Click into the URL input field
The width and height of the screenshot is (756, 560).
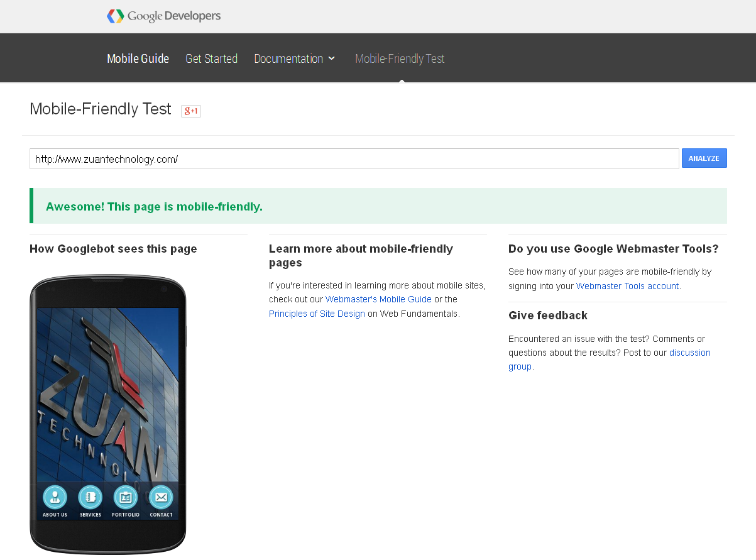tap(354, 159)
